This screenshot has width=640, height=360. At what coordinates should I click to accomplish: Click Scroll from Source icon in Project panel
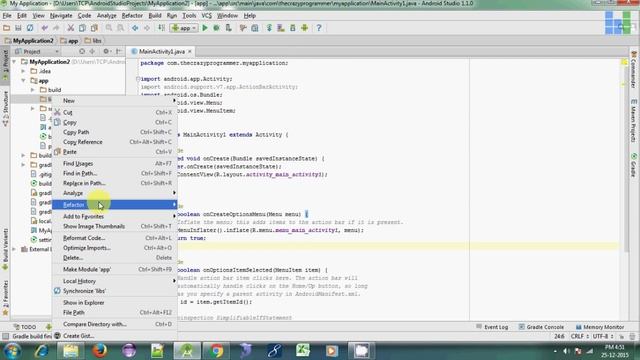pyautogui.click(x=82, y=51)
